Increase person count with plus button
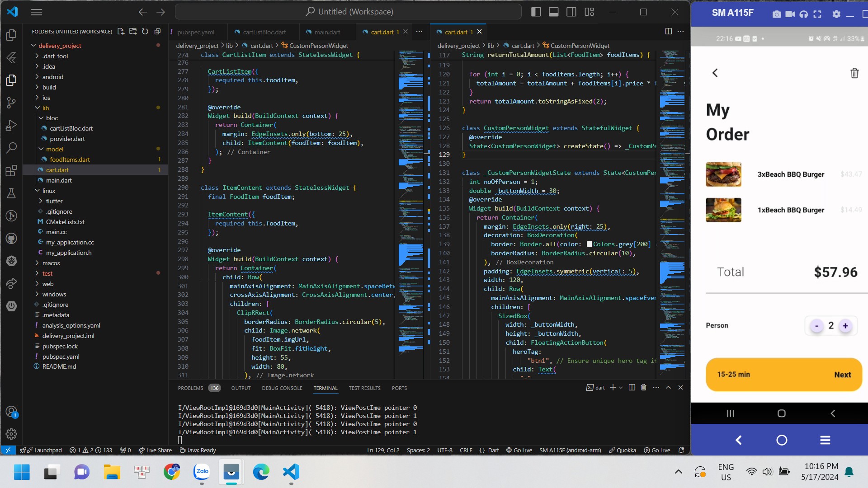 [845, 326]
